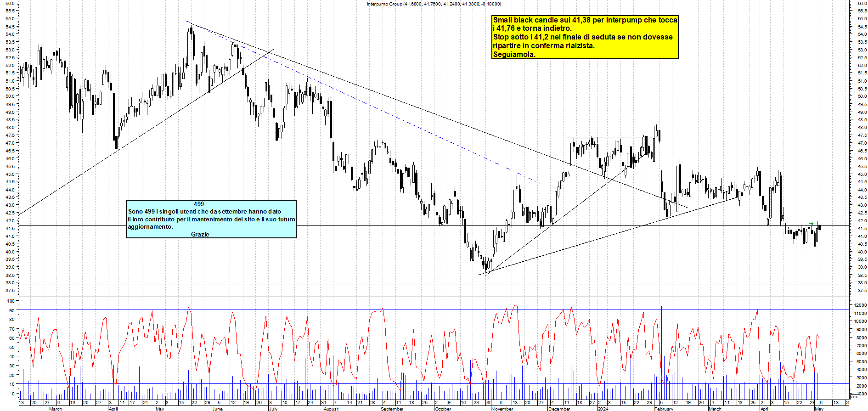Click the line 'i 41,76 e torna indietro.'
Viewport: 868px width, 411px height.
point(532,28)
